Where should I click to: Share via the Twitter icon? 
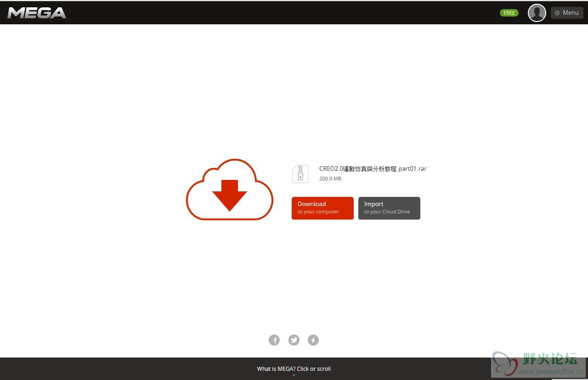[294, 340]
